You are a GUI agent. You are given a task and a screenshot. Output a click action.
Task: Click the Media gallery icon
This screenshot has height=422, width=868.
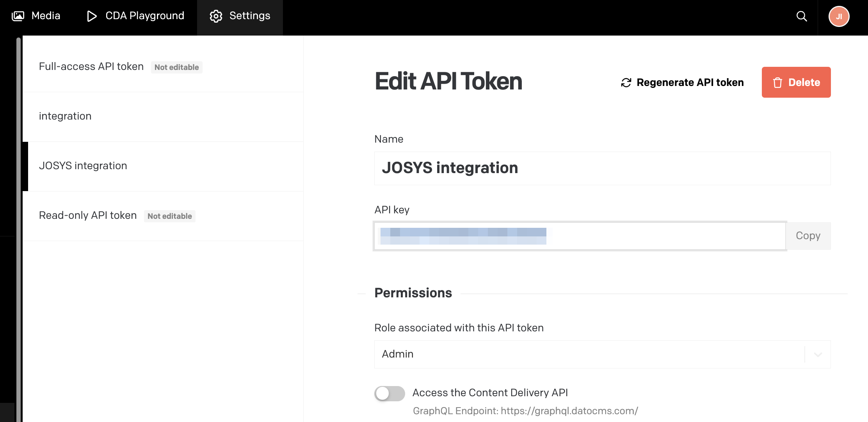18,16
